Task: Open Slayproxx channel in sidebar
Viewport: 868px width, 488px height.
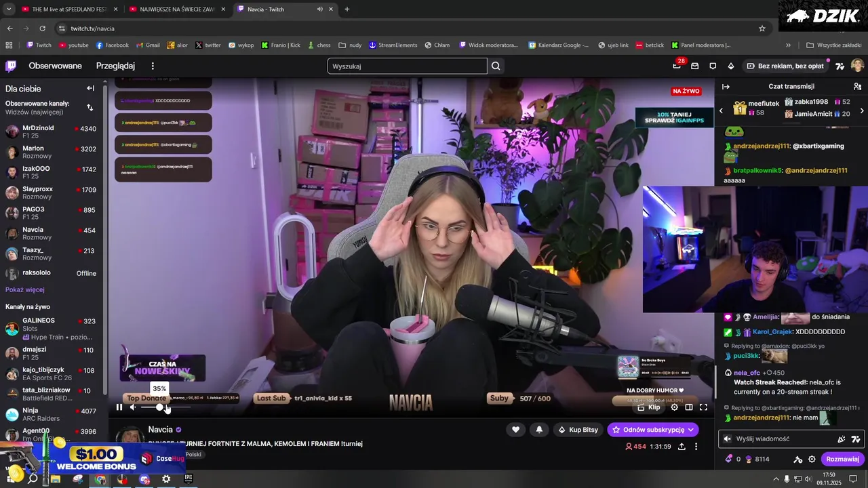Action: pyautogui.click(x=51, y=192)
